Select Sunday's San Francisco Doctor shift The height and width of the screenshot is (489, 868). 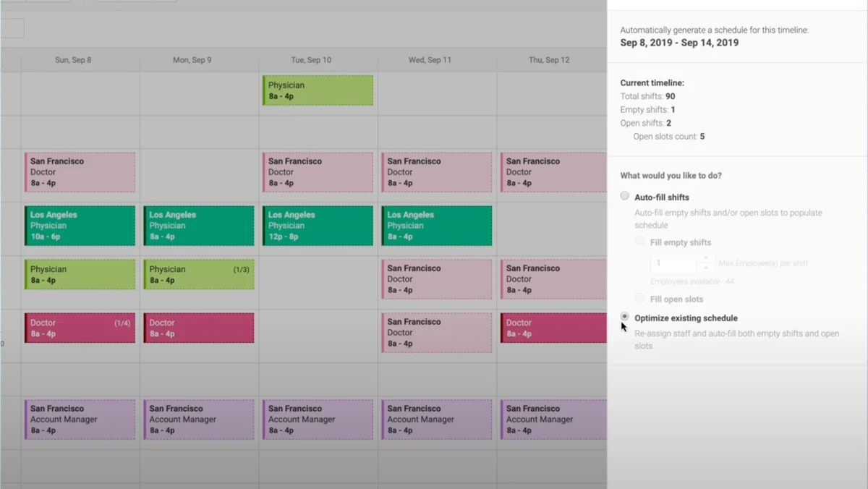80,172
